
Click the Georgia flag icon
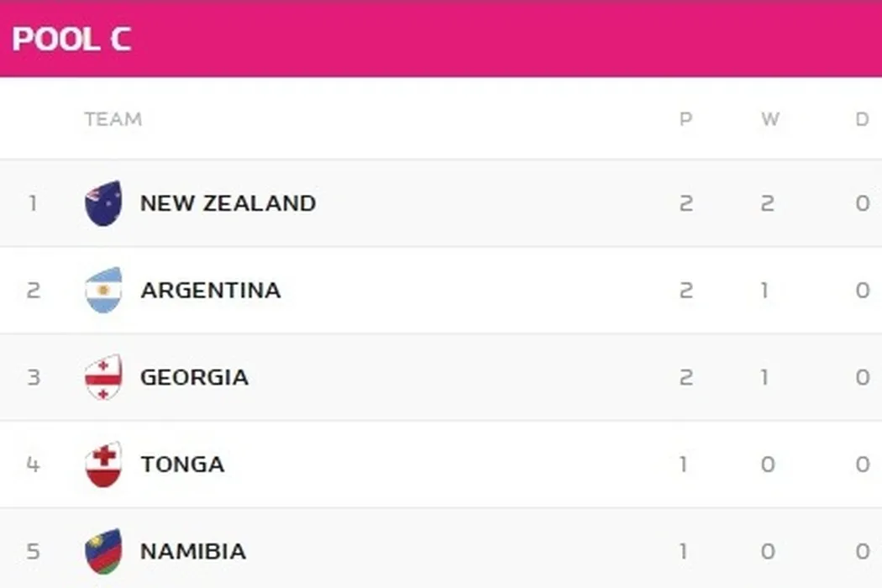click(x=103, y=377)
